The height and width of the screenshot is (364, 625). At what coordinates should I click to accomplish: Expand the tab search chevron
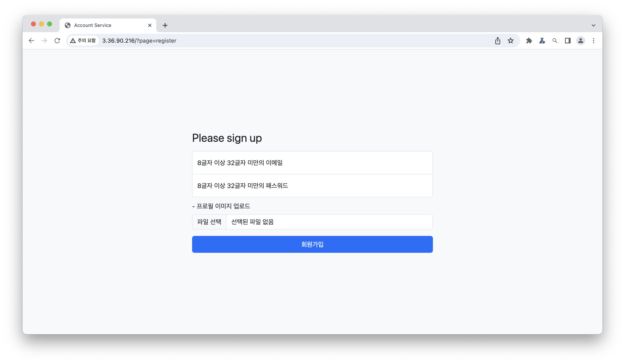[594, 25]
